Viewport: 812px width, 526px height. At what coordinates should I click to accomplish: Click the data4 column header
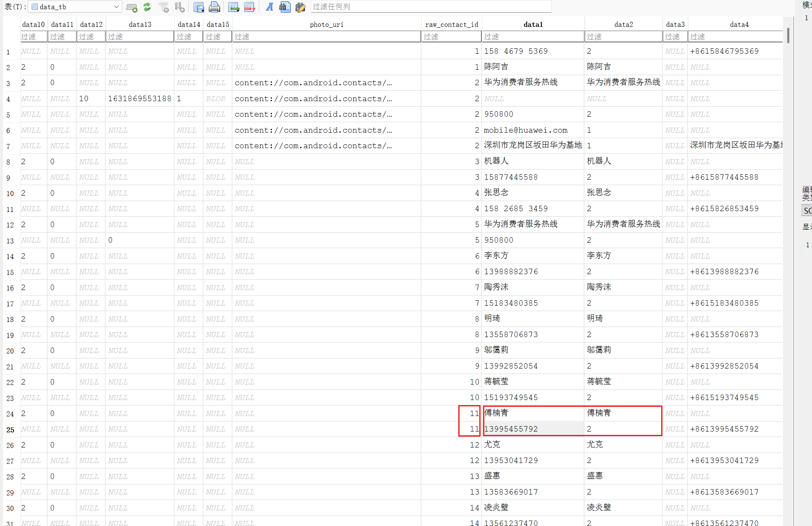[739, 24]
